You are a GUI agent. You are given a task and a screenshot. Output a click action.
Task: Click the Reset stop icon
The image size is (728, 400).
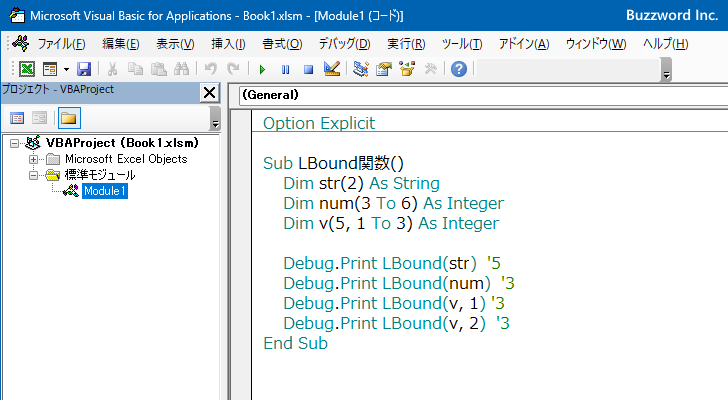click(x=308, y=70)
